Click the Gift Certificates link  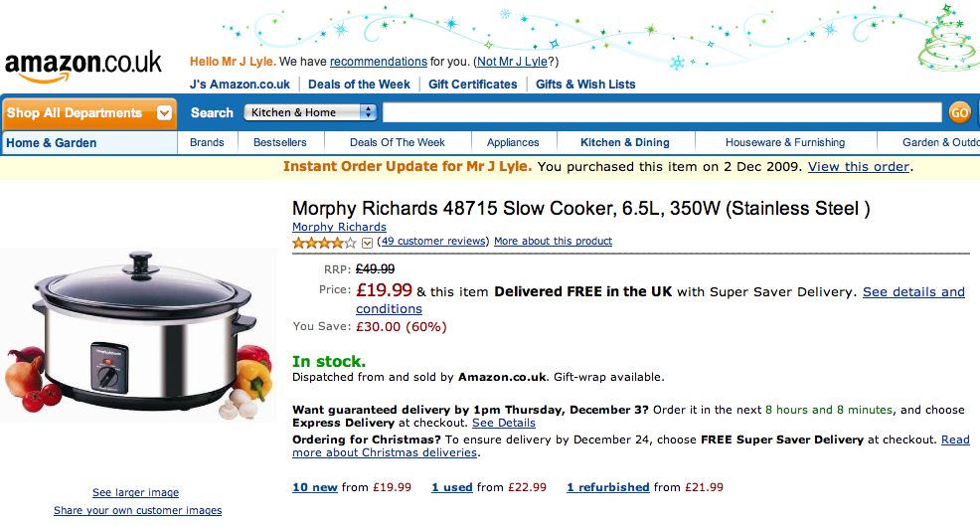(472, 85)
